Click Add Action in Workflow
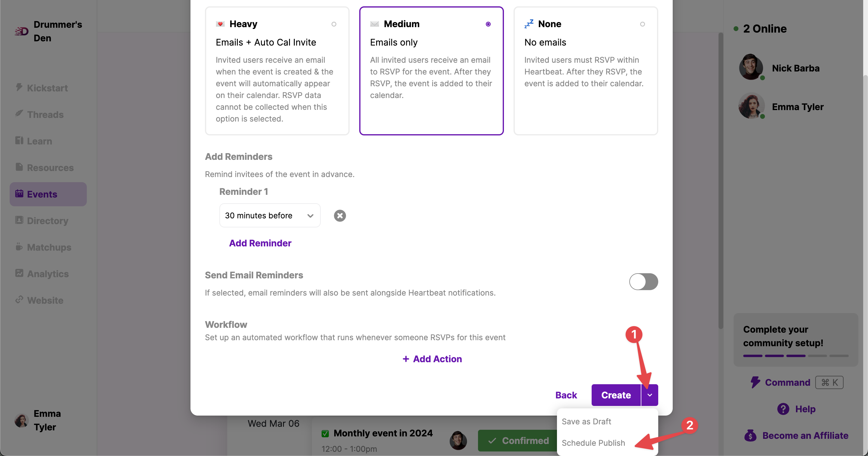 (x=432, y=359)
